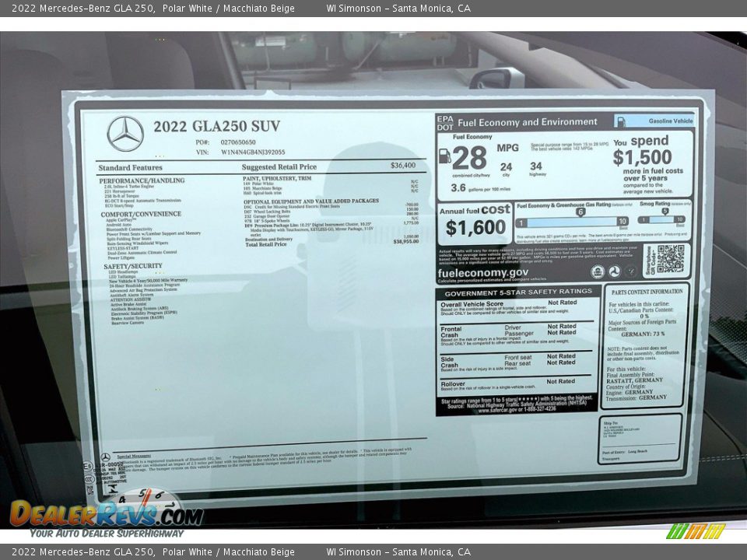Click the top 'Polar White / Macchiato Beige' caption

(228, 8)
